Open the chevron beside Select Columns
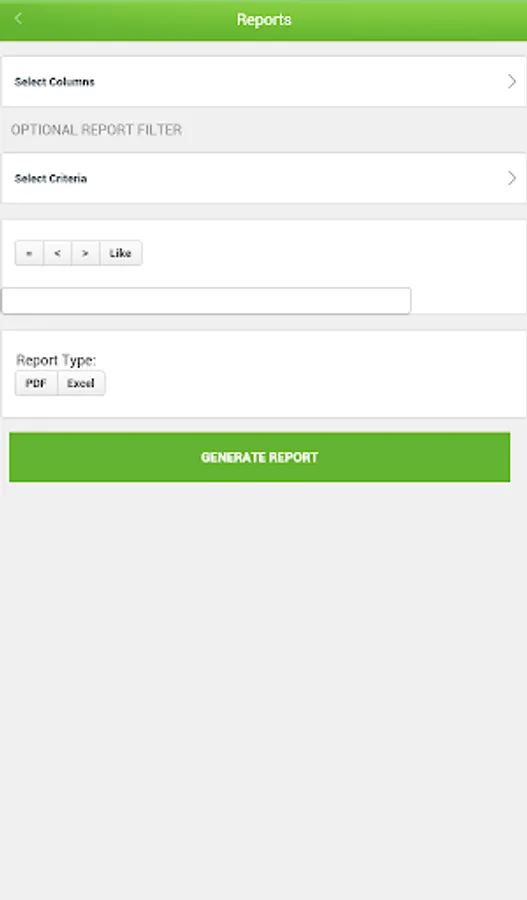The height and width of the screenshot is (900, 527). click(512, 82)
